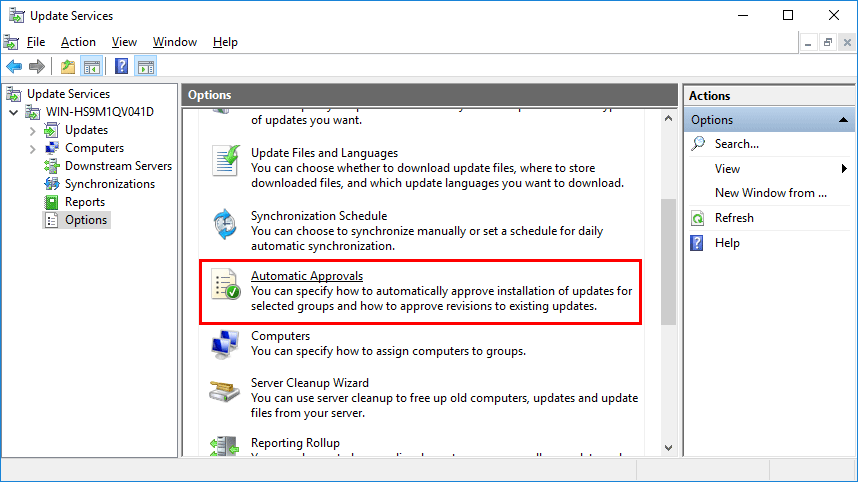858x482 pixels.
Task: Click the Update Services root tree icon
Action: coord(14,94)
